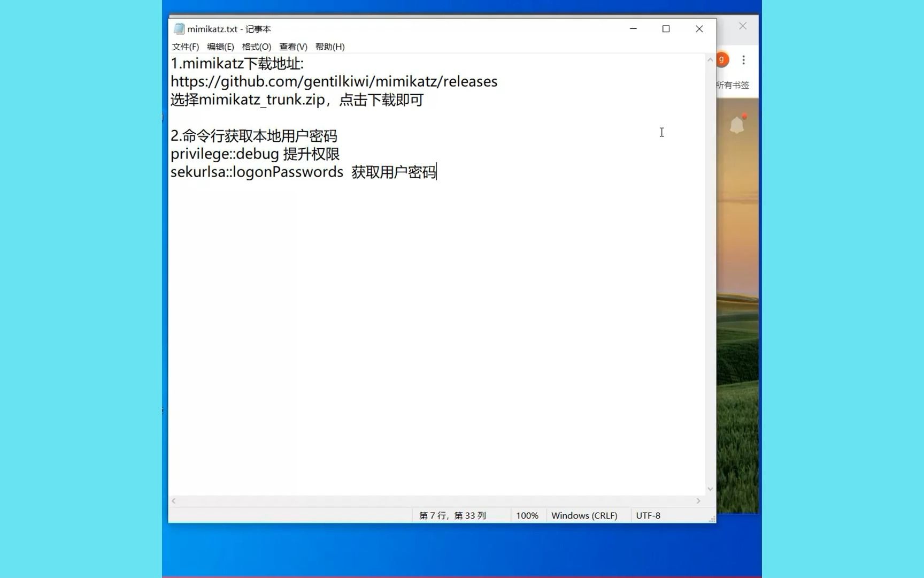
Task: Open the 帮助(H) menu
Action: pos(330,47)
